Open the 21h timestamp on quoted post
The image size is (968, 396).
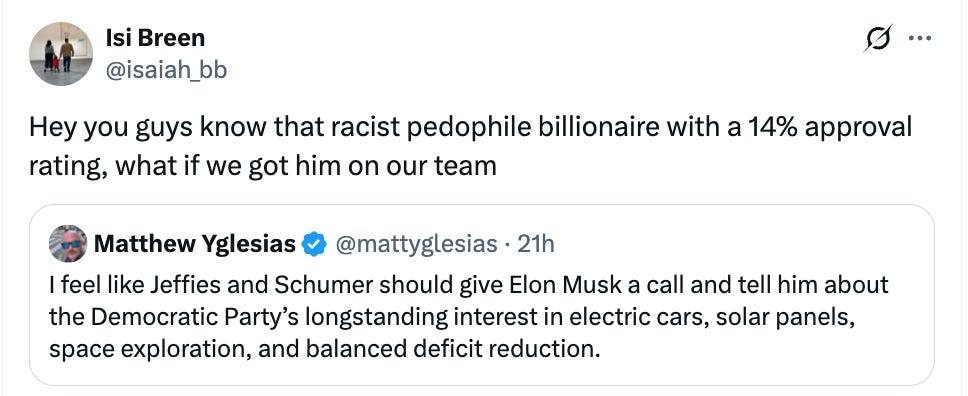tap(536, 245)
